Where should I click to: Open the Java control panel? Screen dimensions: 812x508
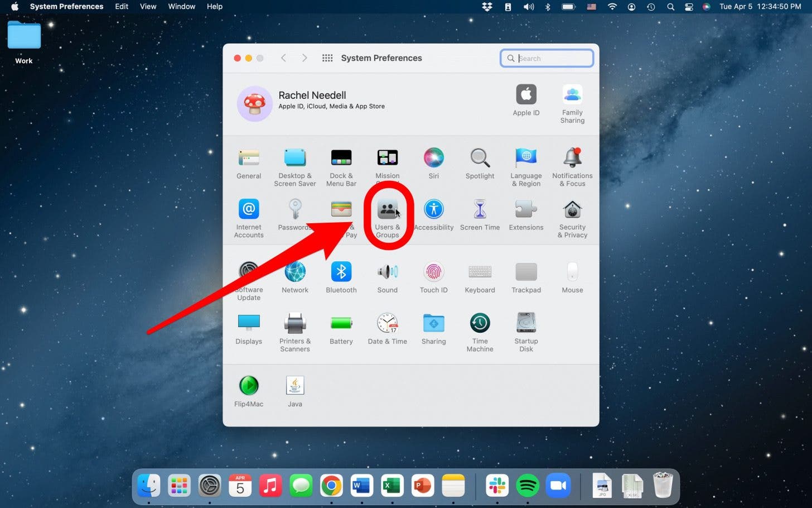point(294,384)
